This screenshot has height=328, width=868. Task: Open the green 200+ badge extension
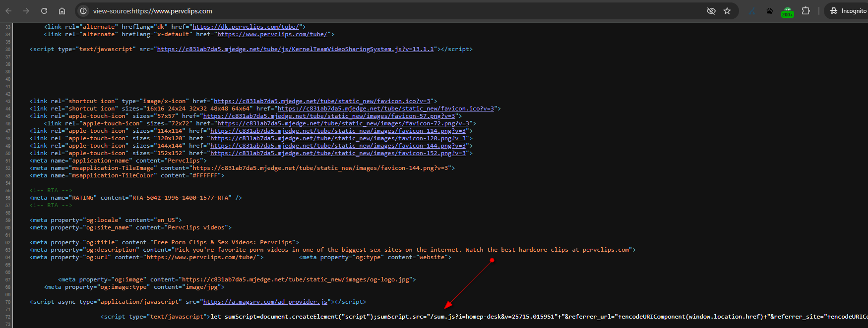click(788, 12)
